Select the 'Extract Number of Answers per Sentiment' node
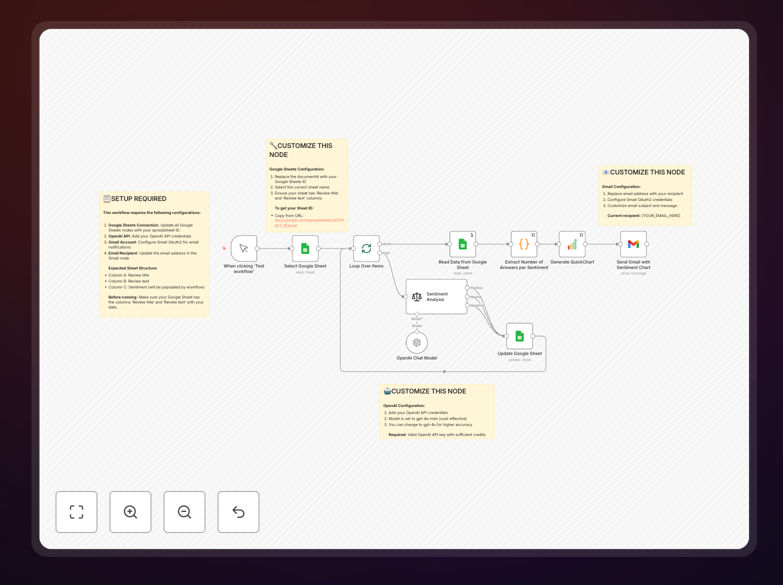The width and height of the screenshot is (783, 585). (x=524, y=244)
